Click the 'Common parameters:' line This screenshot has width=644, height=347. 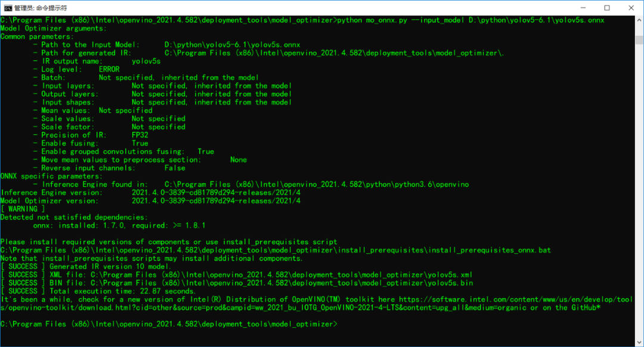37,36
